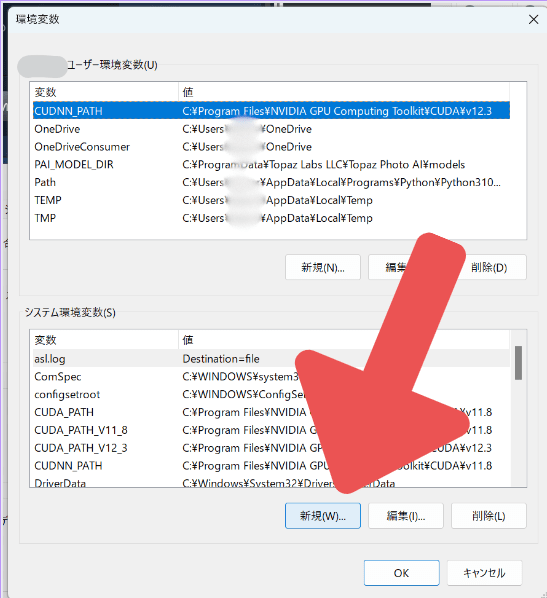
Task: Click 新規(W)... under system variables
Action: (x=323, y=516)
